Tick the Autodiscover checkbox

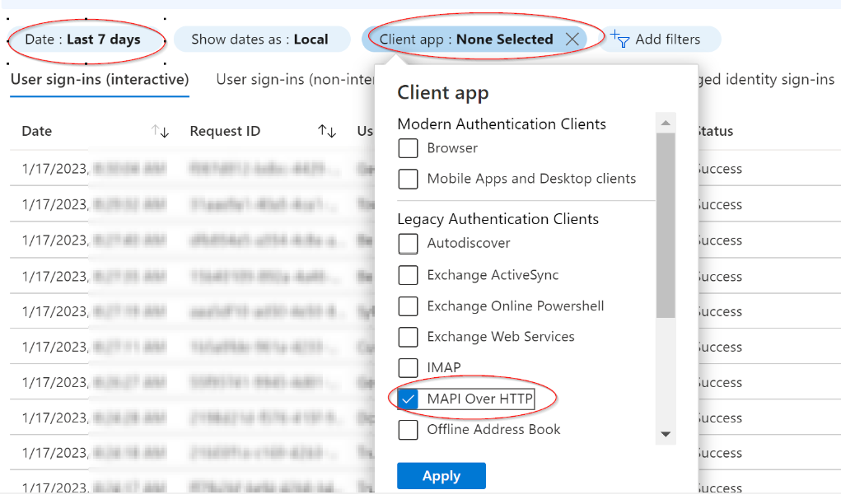408,244
